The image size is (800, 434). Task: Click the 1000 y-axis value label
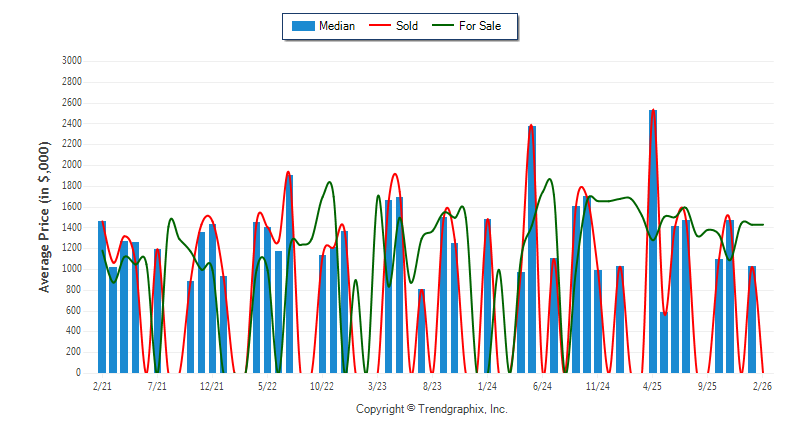coord(71,269)
